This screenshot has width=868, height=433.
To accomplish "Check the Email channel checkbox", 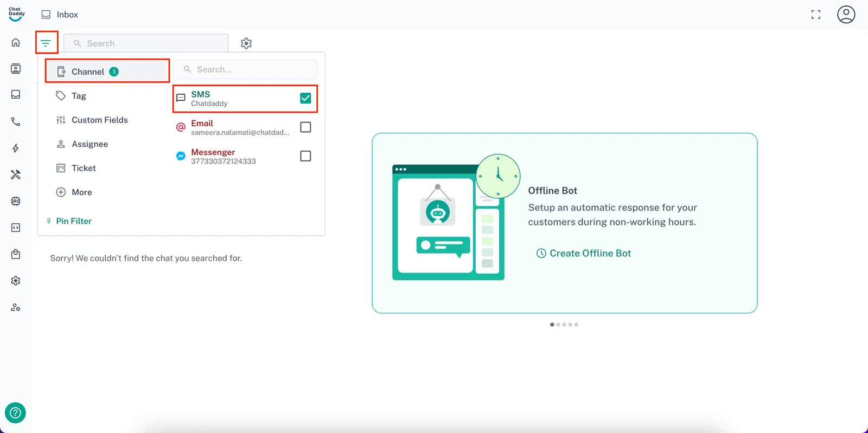I will [x=305, y=127].
